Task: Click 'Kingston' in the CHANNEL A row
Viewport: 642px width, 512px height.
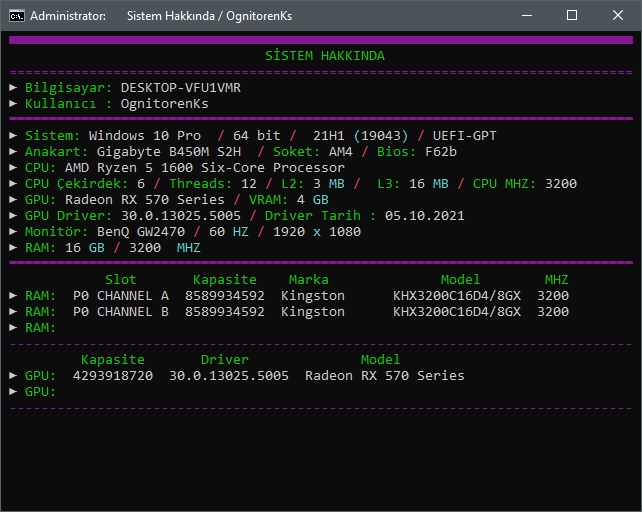Action: [x=313, y=295]
